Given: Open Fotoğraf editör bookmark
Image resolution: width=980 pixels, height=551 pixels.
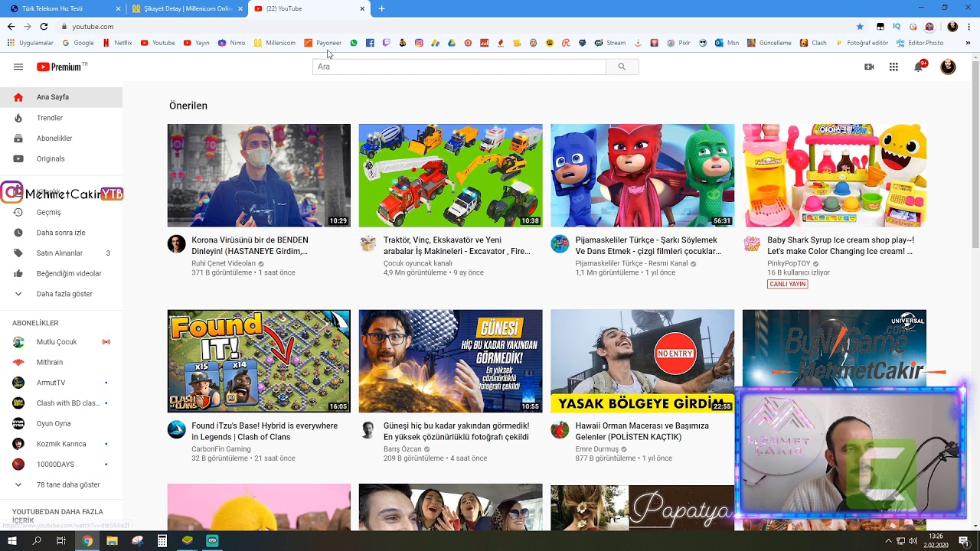Looking at the screenshot, I should click(862, 43).
